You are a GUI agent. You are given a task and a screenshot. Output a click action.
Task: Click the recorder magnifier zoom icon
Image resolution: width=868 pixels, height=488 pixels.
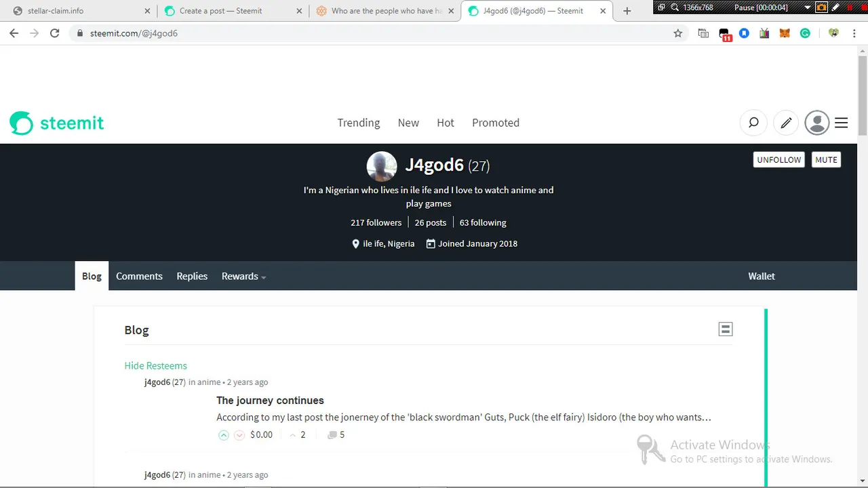coord(675,7)
